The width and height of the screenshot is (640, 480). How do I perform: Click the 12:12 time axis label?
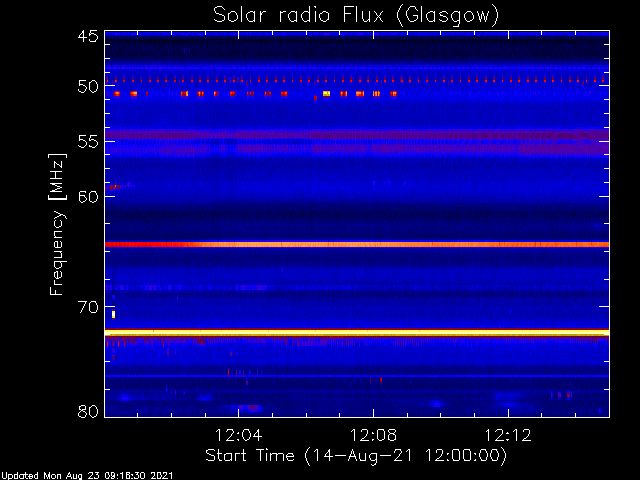pyautogui.click(x=508, y=435)
